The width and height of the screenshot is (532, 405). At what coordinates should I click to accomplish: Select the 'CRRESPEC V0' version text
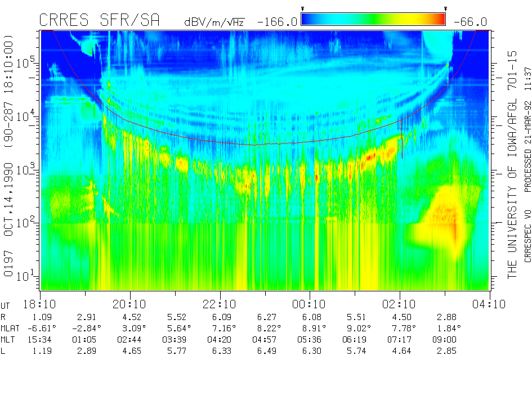point(527,236)
